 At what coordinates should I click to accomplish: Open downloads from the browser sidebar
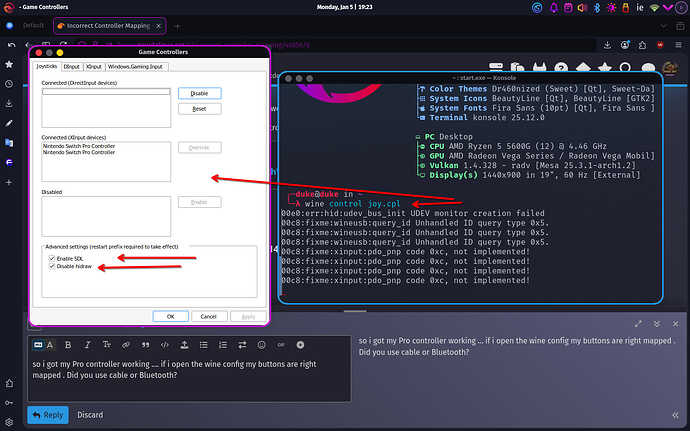point(10,103)
